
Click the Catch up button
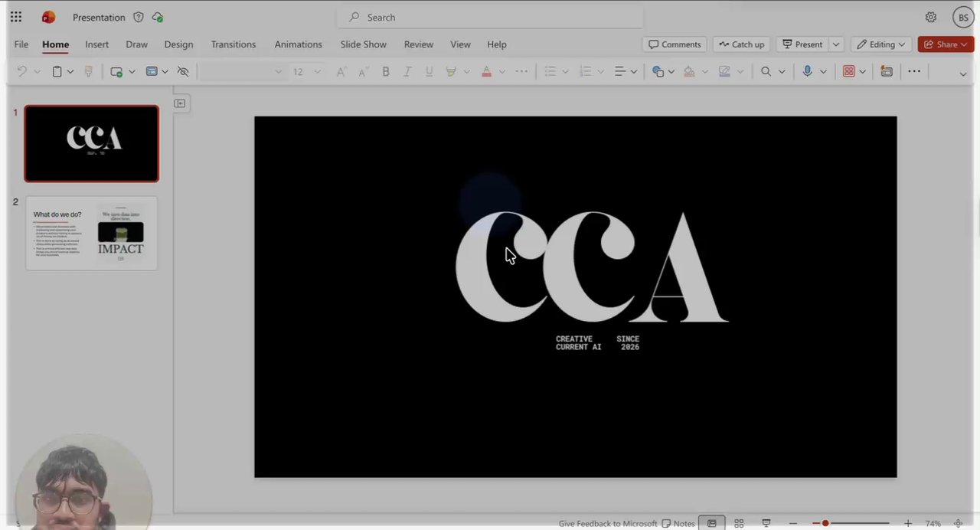pos(741,44)
